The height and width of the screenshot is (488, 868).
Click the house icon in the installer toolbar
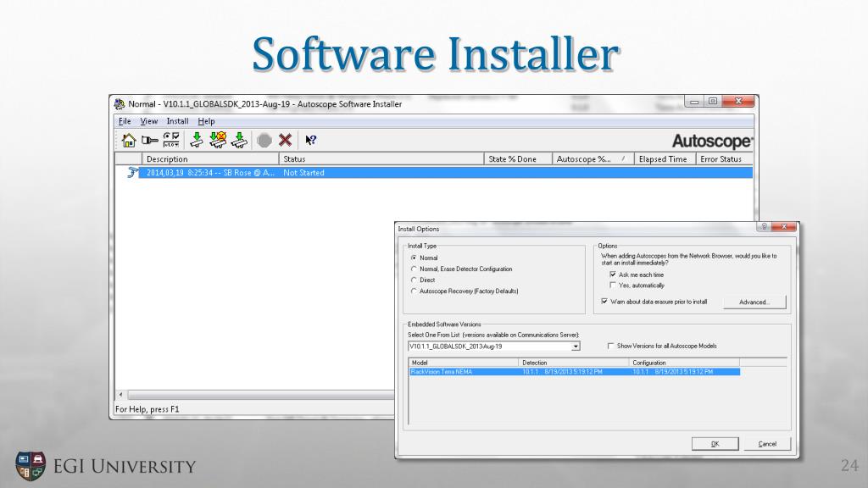[129, 141]
